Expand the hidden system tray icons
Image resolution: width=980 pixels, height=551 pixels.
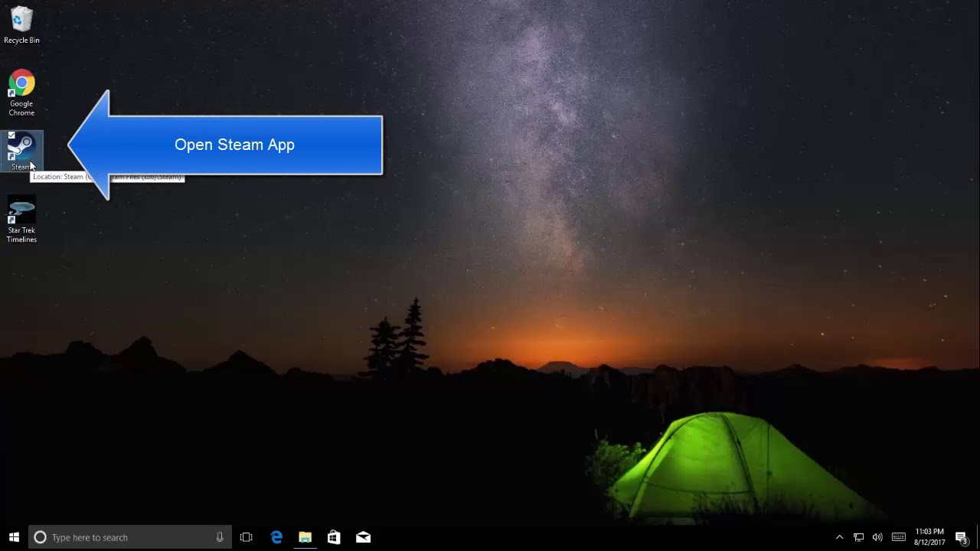click(x=839, y=537)
